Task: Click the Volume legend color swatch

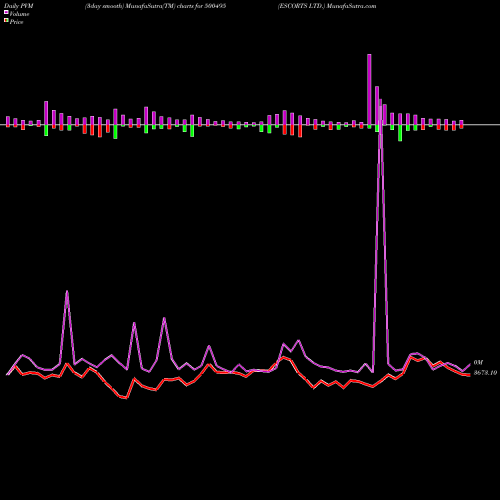Action: tap(6, 13)
